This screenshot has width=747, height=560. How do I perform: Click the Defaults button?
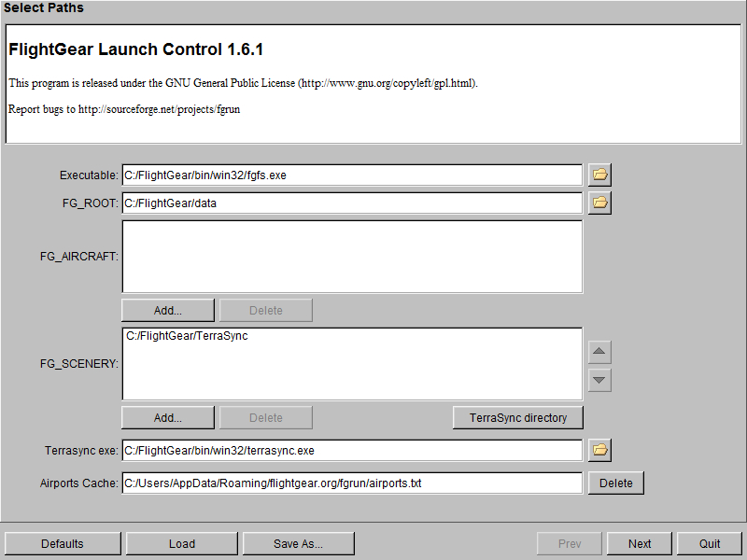tap(63, 544)
